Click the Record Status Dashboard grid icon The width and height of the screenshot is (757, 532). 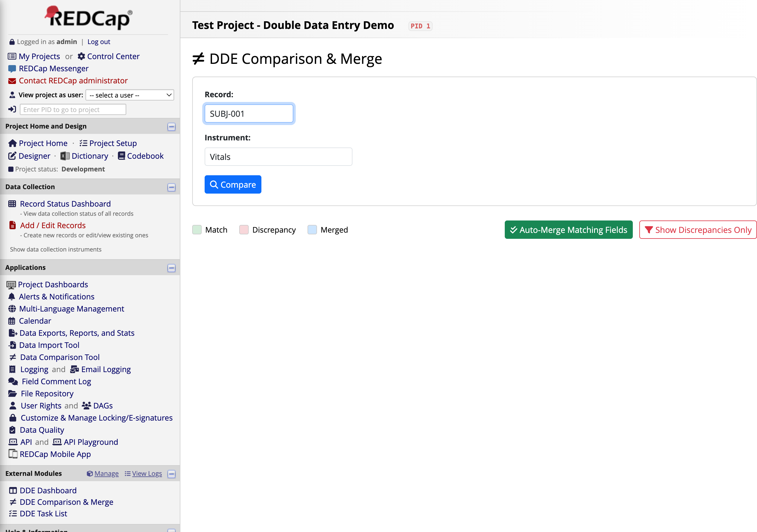click(x=12, y=204)
